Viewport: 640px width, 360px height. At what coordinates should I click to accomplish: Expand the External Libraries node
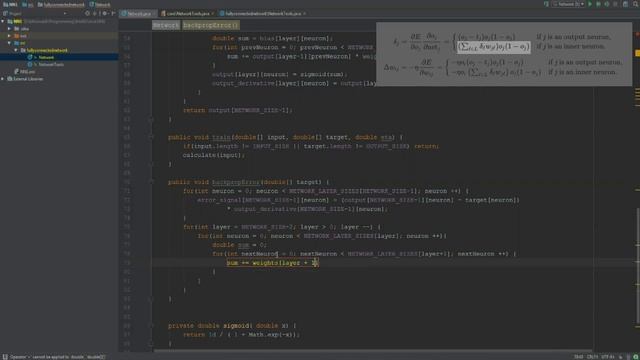click(x=3, y=79)
